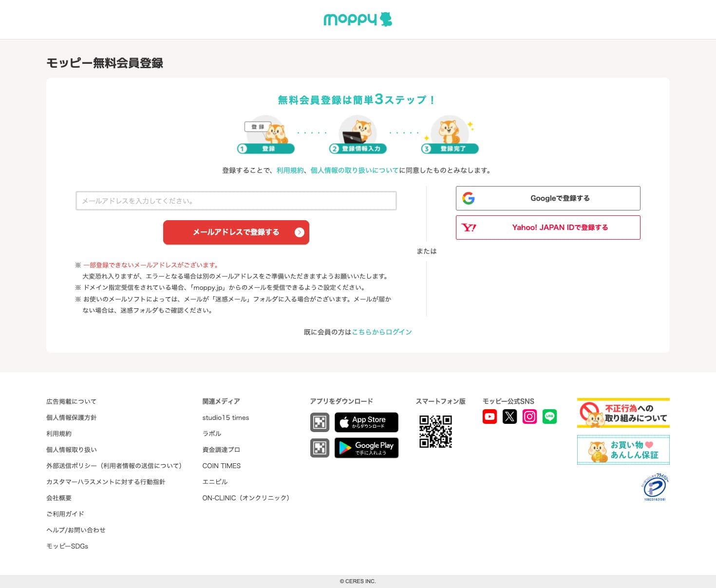Click the モッピー無料会員登録 heading
Screen dimensions: 716x588
pos(105,63)
